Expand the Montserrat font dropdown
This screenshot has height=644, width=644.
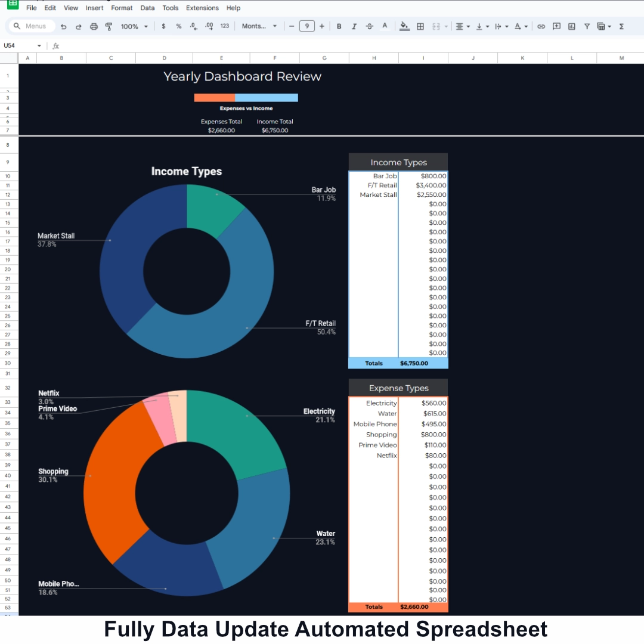pos(259,26)
